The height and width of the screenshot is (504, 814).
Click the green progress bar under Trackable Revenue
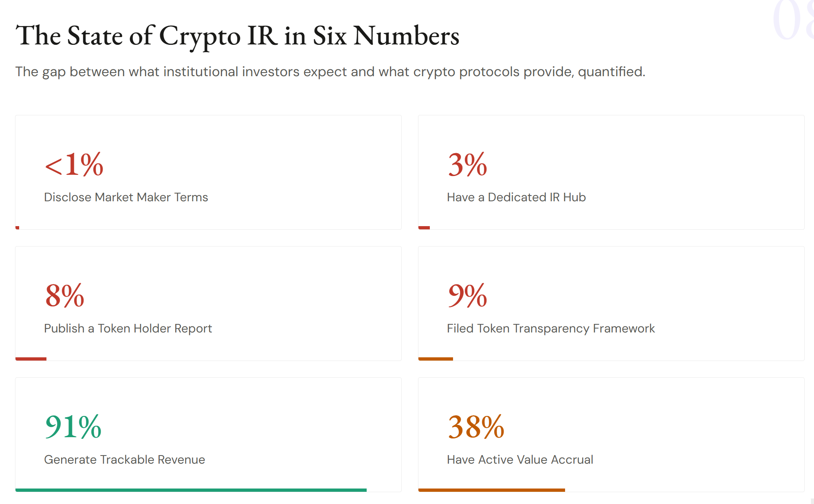pos(191,490)
